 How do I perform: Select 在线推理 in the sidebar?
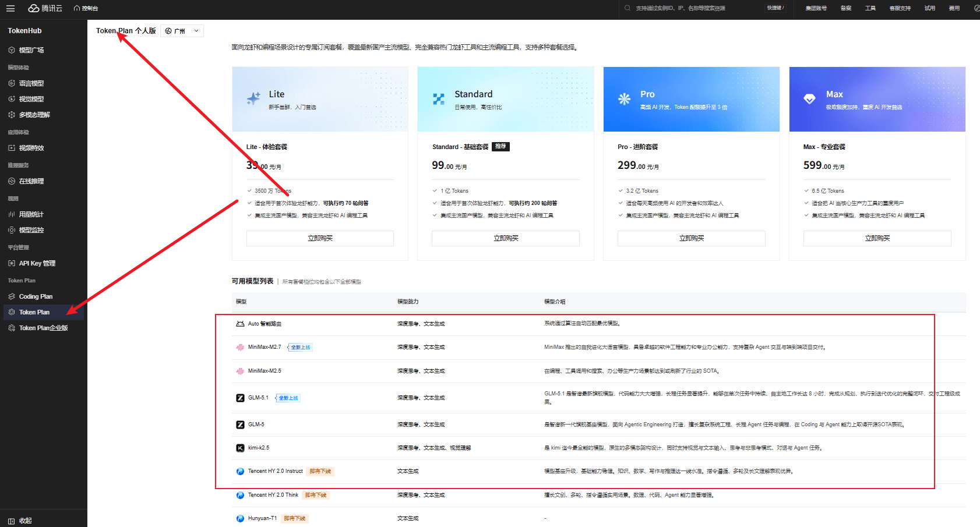[31, 181]
